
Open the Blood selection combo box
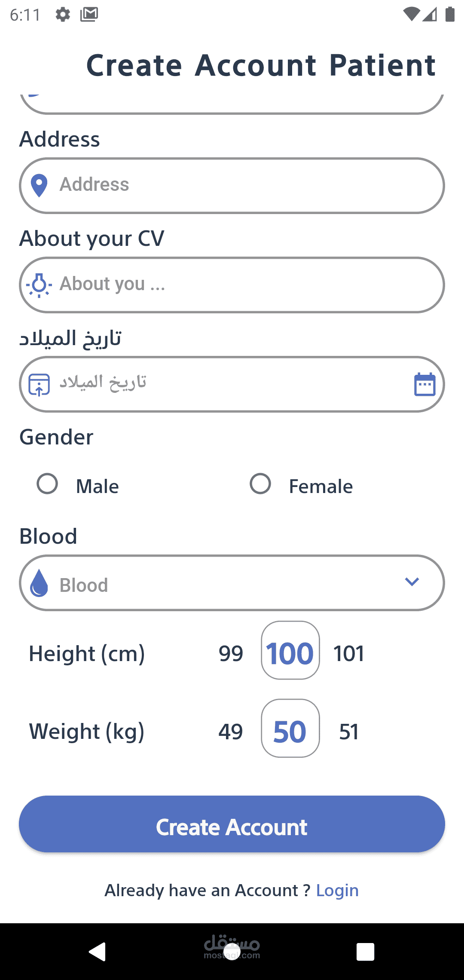coord(232,583)
